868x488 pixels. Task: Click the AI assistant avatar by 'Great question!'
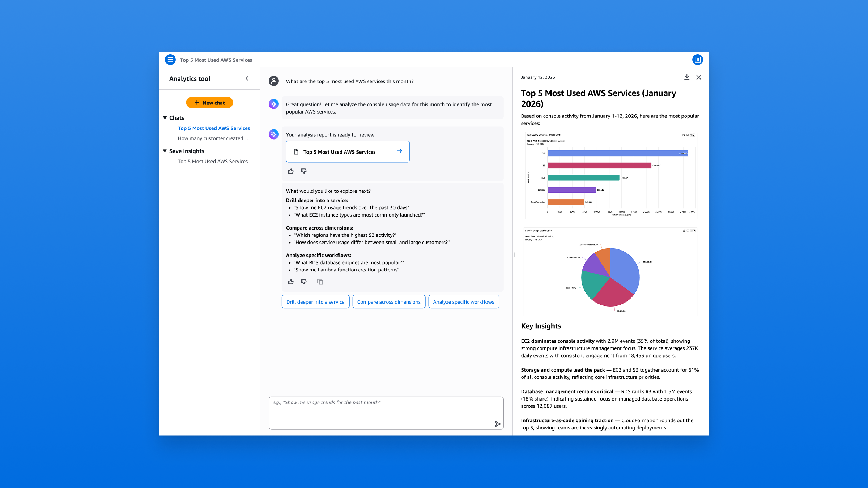(274, 104)
